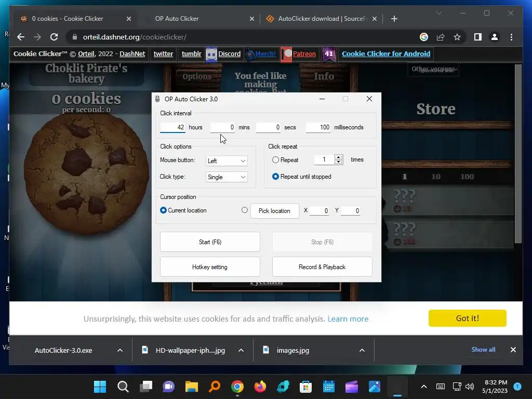532x399 pixels.
Task: Go back in Chrome browser
Action: click(x=21, y=37)
